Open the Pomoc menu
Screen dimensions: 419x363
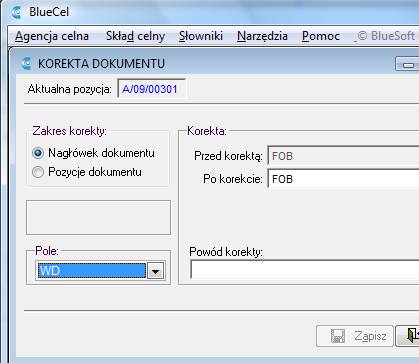point(321,36)
